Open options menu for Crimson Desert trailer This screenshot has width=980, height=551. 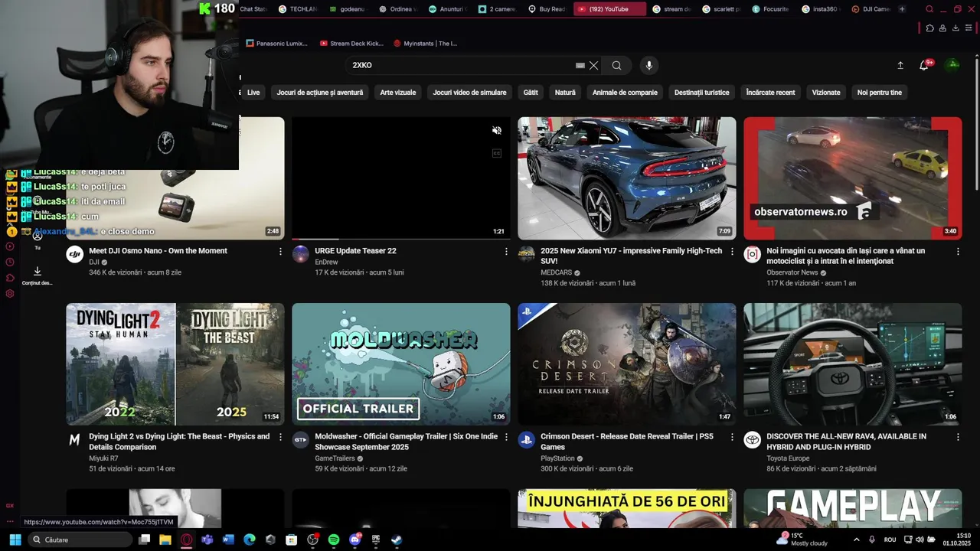pos(732,437)
